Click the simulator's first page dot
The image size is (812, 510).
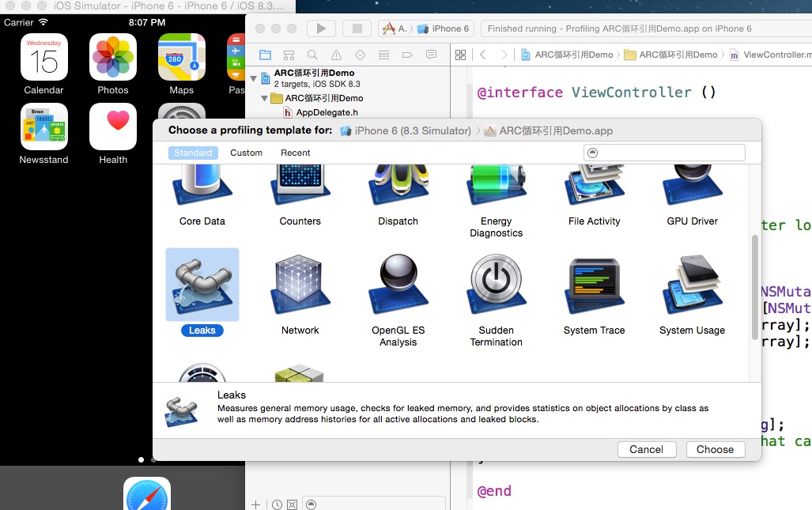point(141,459)
